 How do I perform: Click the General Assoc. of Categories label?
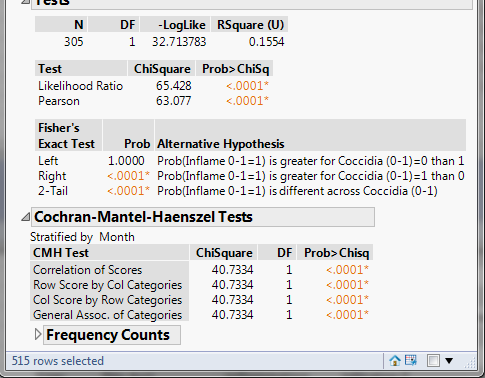(107, 315)
